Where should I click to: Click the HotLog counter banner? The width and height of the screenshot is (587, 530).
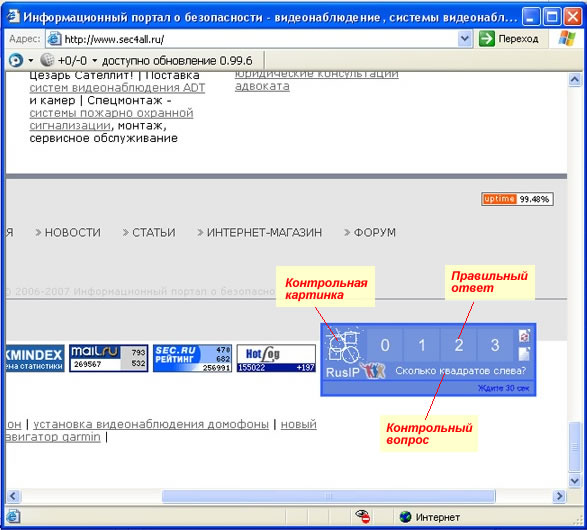coord(276,359)
